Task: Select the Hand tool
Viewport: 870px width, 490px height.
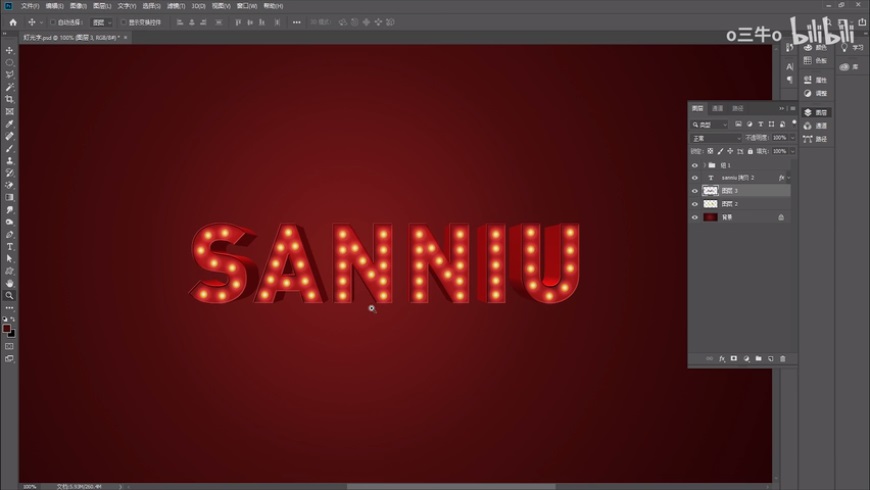Action: (10, 283)
